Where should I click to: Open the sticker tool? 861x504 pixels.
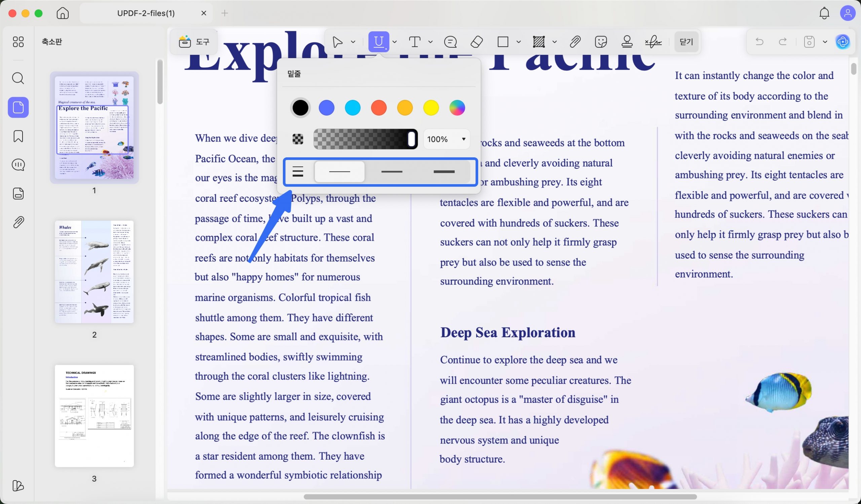tap(601, 42)
